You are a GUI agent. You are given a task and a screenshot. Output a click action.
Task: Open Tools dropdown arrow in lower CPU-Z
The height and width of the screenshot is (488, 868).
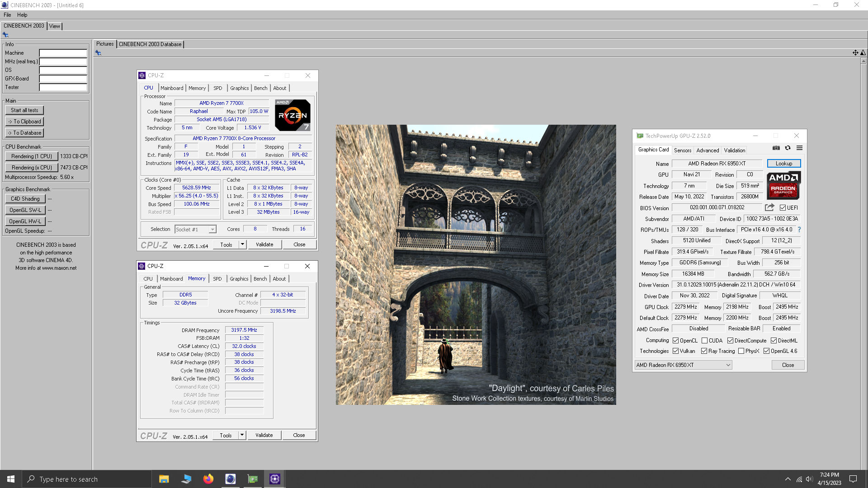click(242, 435)
